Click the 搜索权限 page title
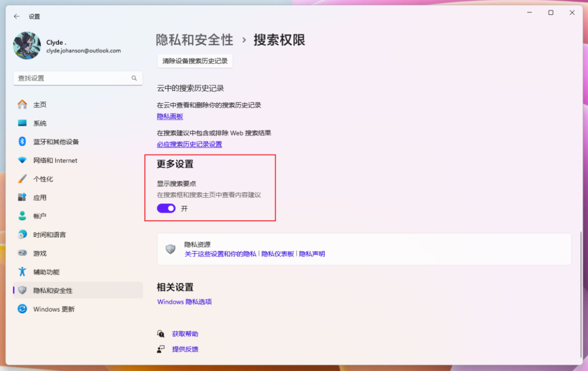Image resolution: width=588 pixels, height=371 pixels. pyautogui.click(x=279, y=40)
